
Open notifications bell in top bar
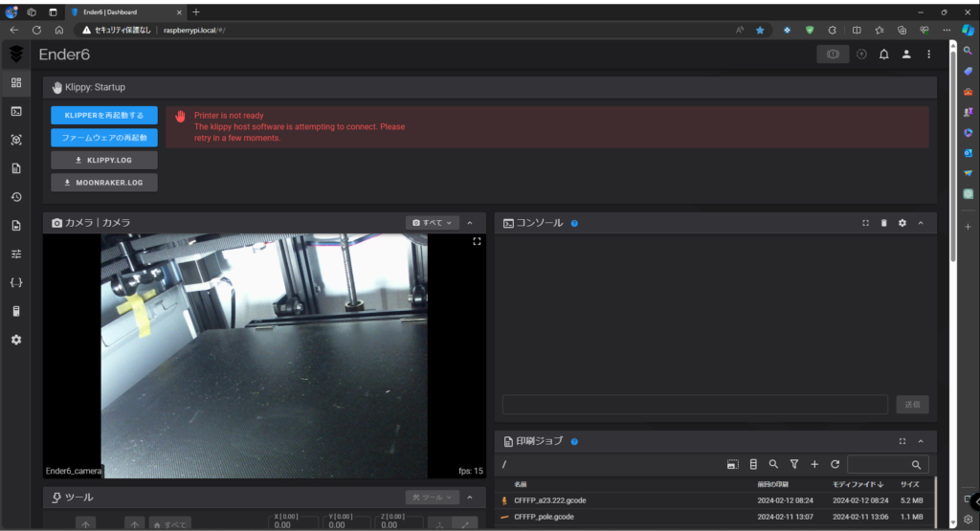coord(883,55)
